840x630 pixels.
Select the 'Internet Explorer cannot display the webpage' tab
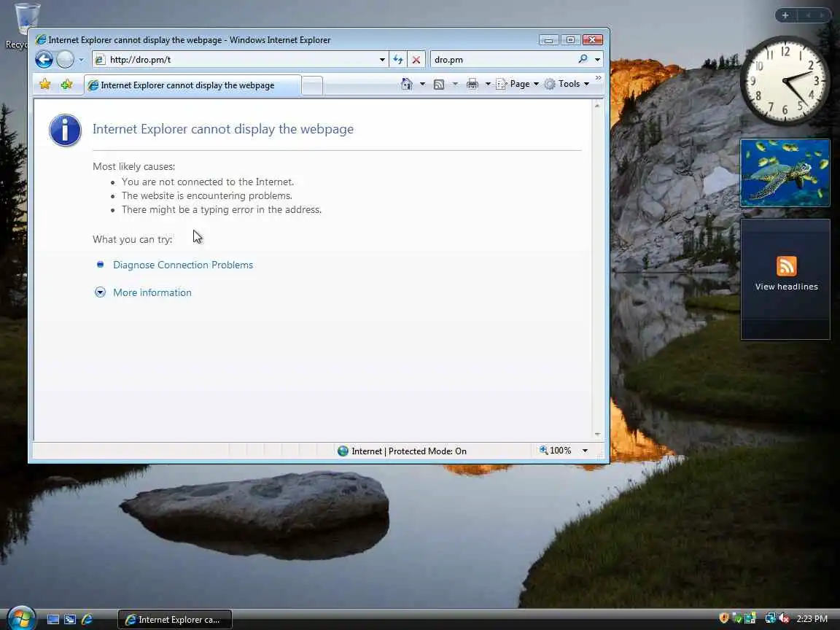(192, 85)
